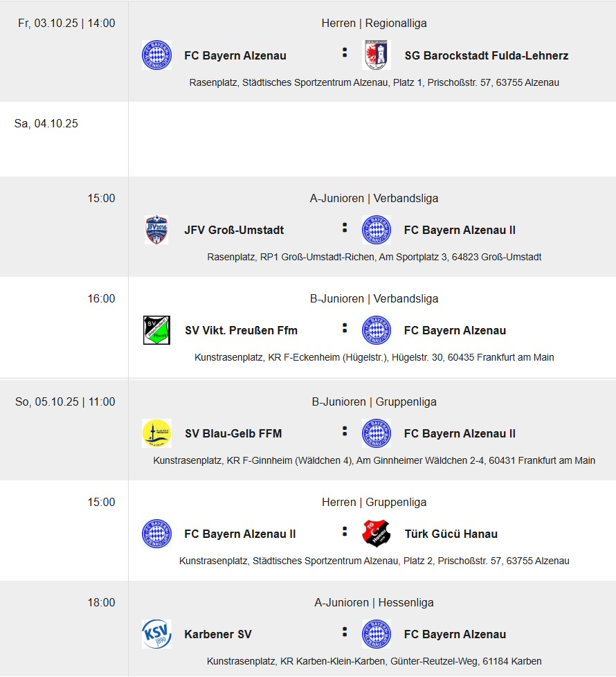
Task: Click the Groß-Umstadt-Richen venue address line
Action: (x=374, y=257)
